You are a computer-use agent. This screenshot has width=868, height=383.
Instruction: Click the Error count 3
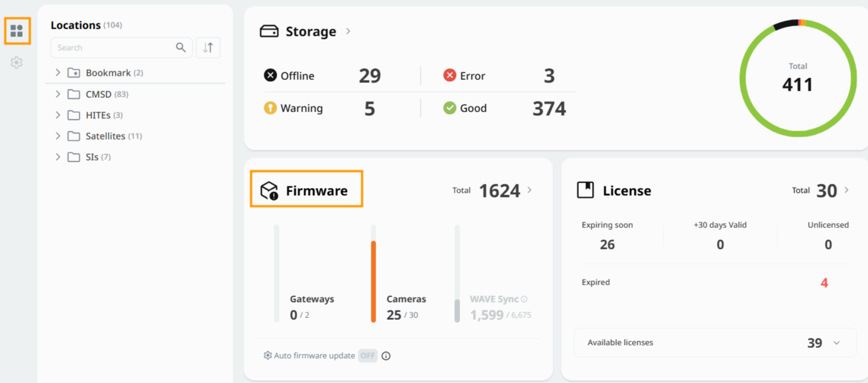(x=549, y=76)
